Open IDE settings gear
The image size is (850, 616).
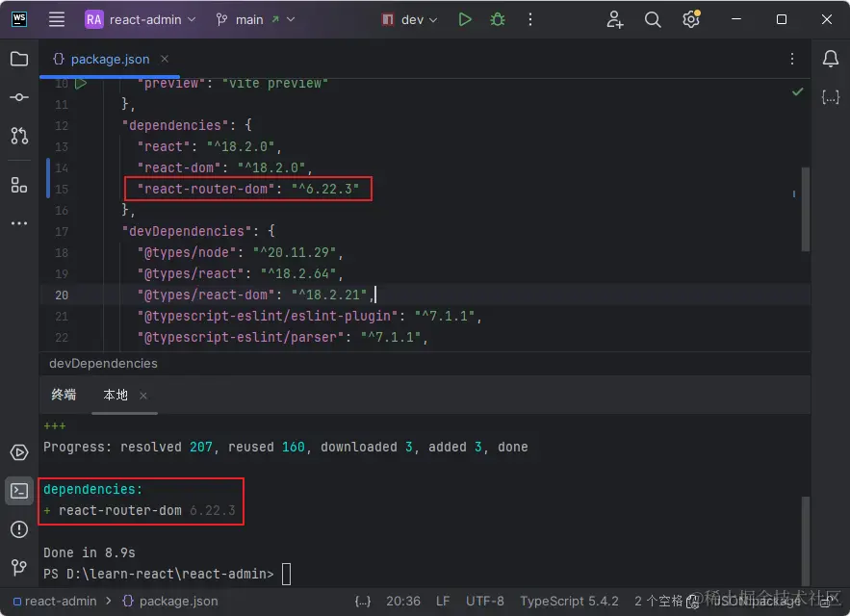[x=691, y=19]
